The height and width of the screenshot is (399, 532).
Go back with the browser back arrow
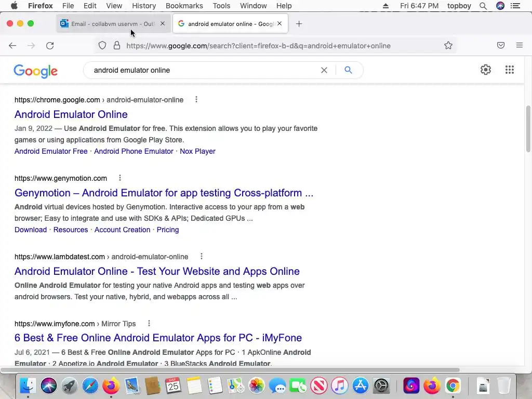click(12, 46)
